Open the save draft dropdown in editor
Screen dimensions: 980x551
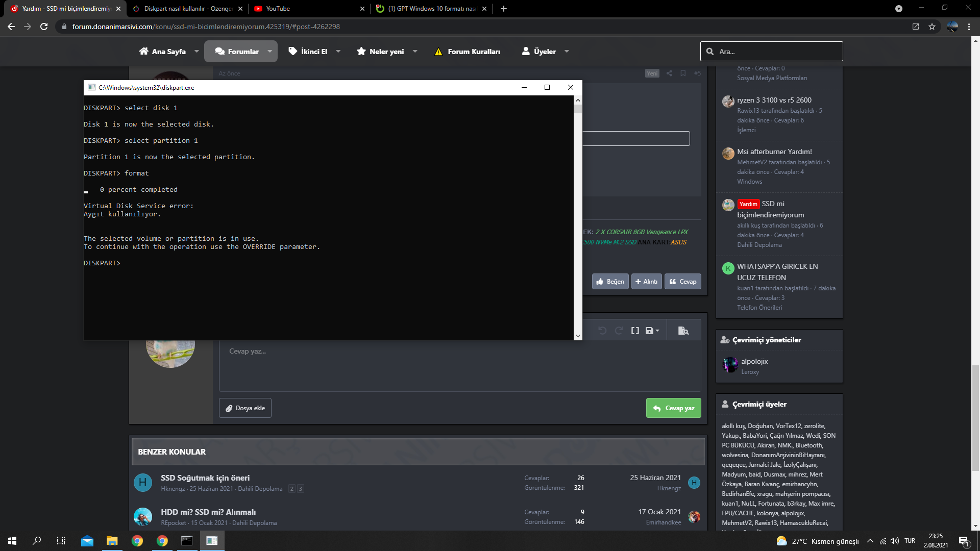point(652,331)
